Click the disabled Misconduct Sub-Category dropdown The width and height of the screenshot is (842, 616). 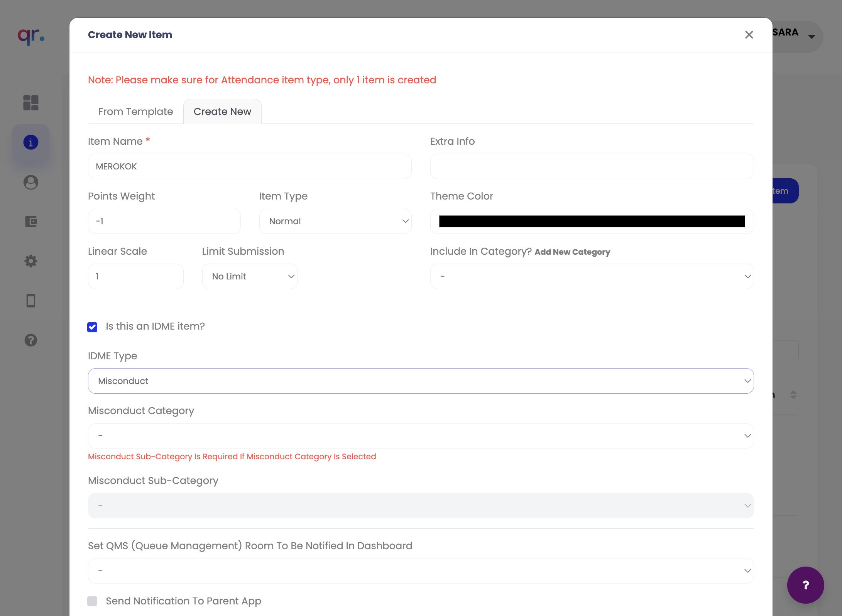(x=421, y=506)
